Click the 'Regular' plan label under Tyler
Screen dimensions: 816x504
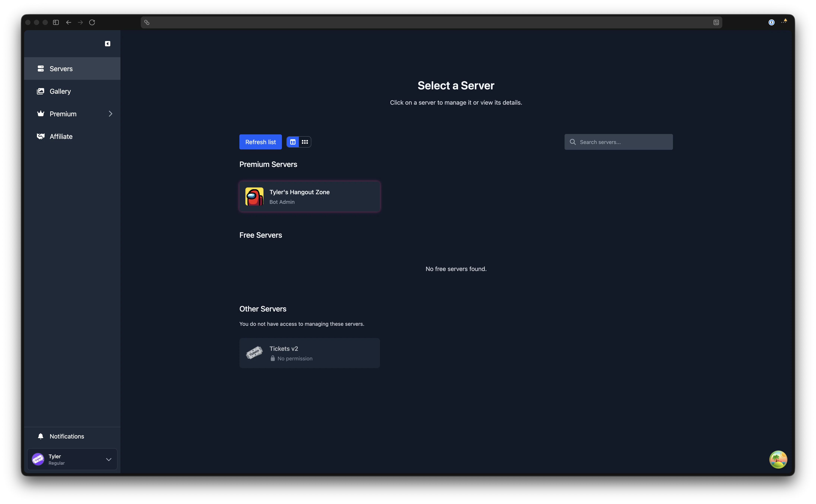coord(57,463)
